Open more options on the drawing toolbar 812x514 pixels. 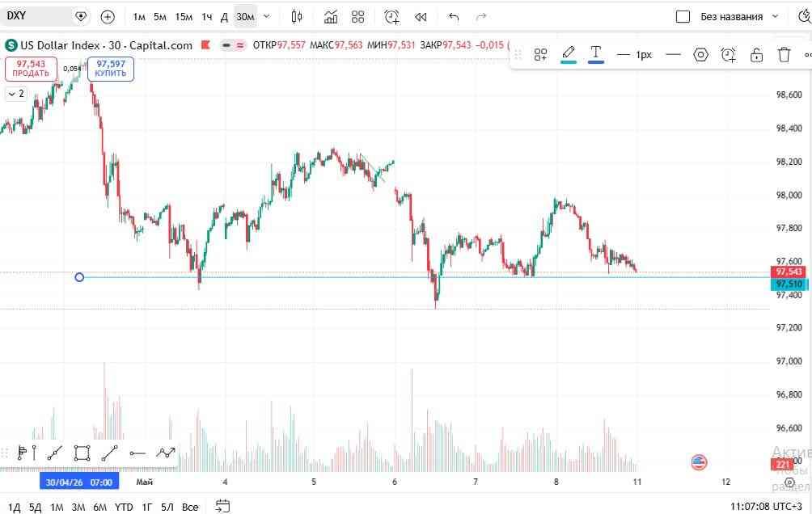point(807,54)
